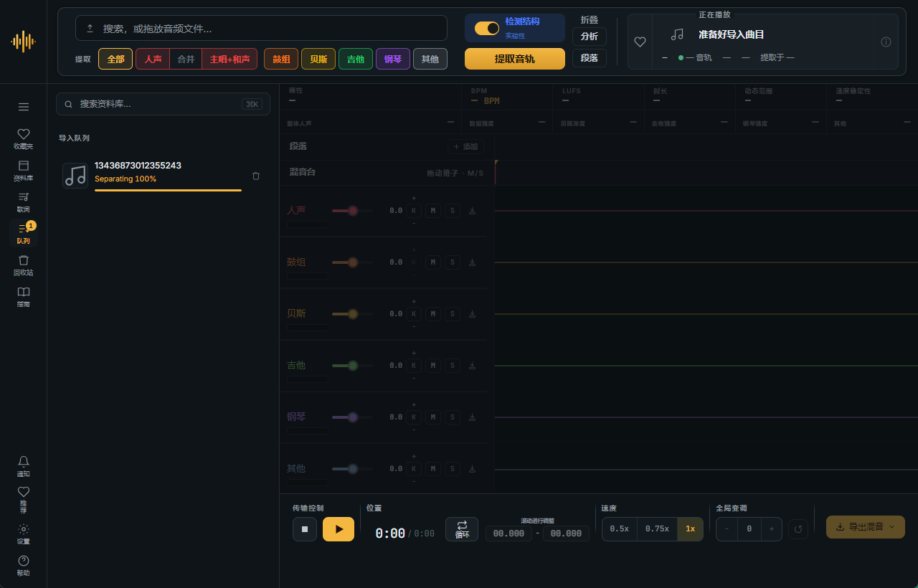Open the 回收站 recycle bin

[x=24, y=265]
